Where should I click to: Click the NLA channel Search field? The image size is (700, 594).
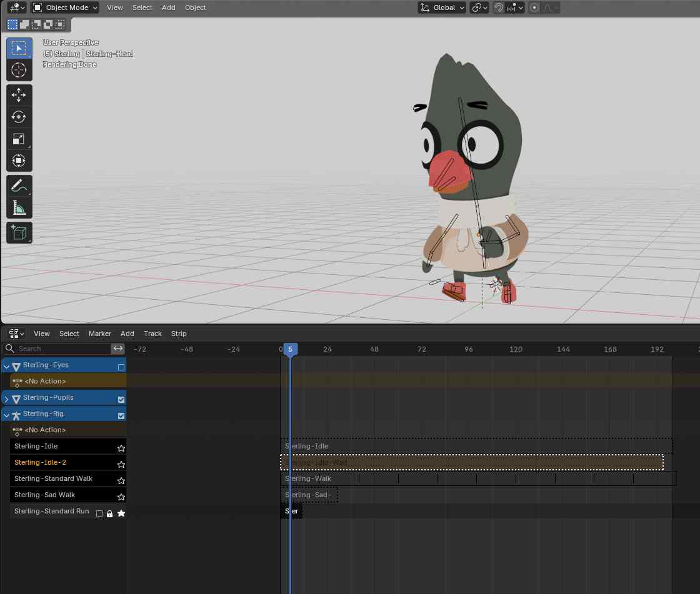click(57, 348)
